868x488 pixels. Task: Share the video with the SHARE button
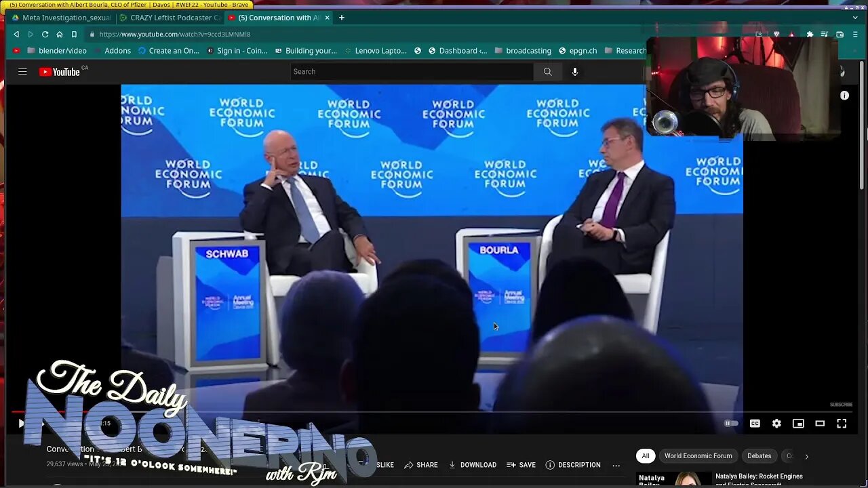click(420, 465)
